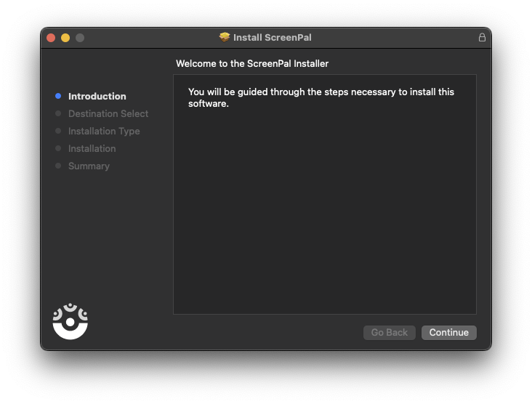The width and height of the screenshot is (532, 404).
Task: Click the Install ScreenPal window title
Action: [272, 37]
